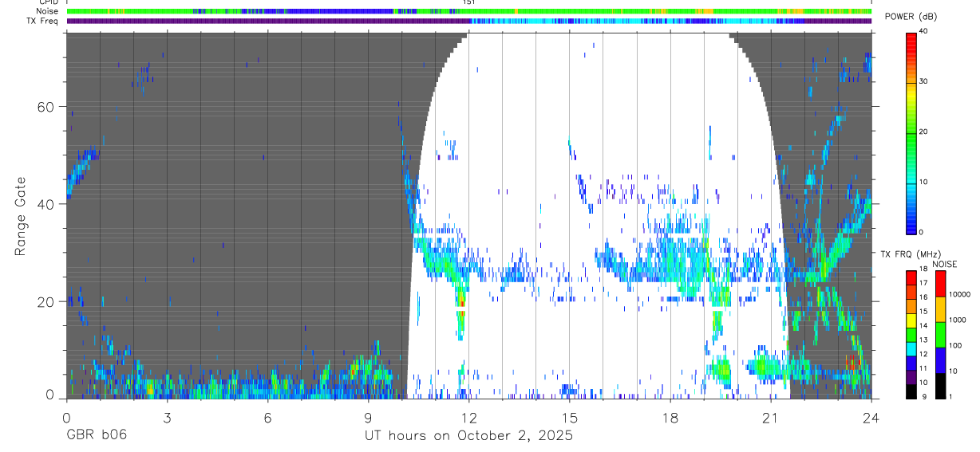Click the 'UT hours on October 2, 2025' title
This screenshot has width=980, height=452.
468,436
